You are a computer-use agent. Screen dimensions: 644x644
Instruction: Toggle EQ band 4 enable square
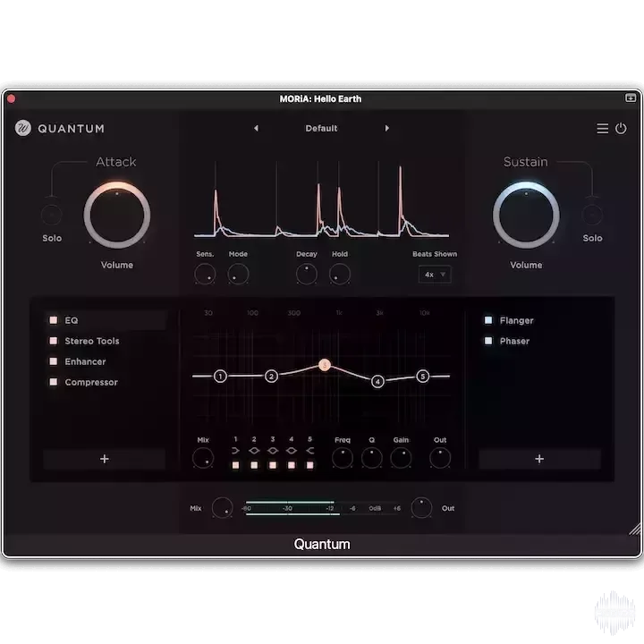pos(292,465)
